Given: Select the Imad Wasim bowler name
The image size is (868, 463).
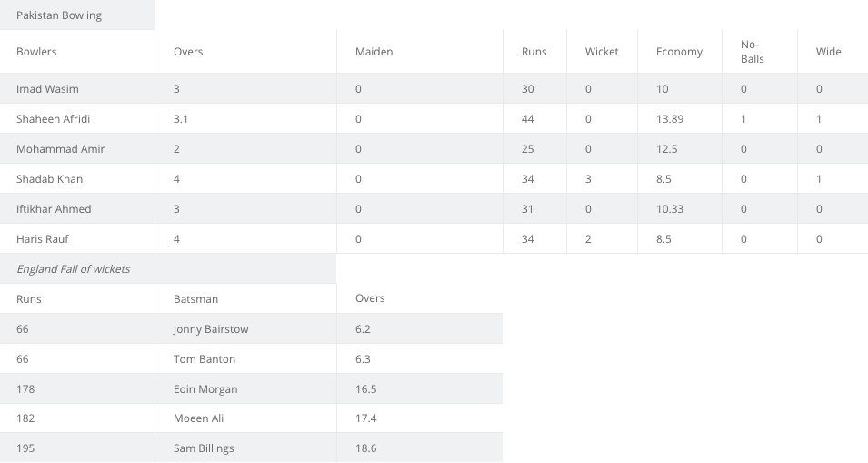Looking at the screenshot, I should tap(47, 88).
